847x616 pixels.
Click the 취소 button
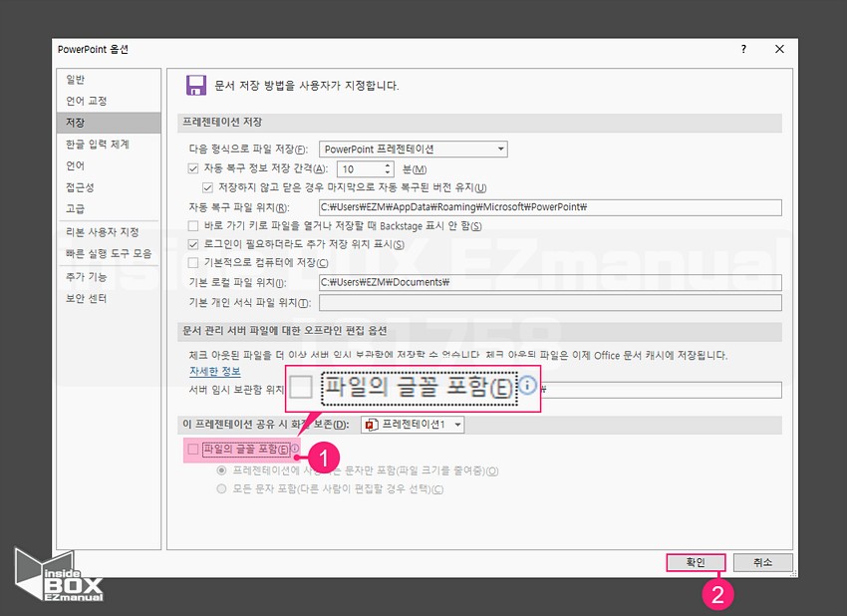tap(762, 562)
